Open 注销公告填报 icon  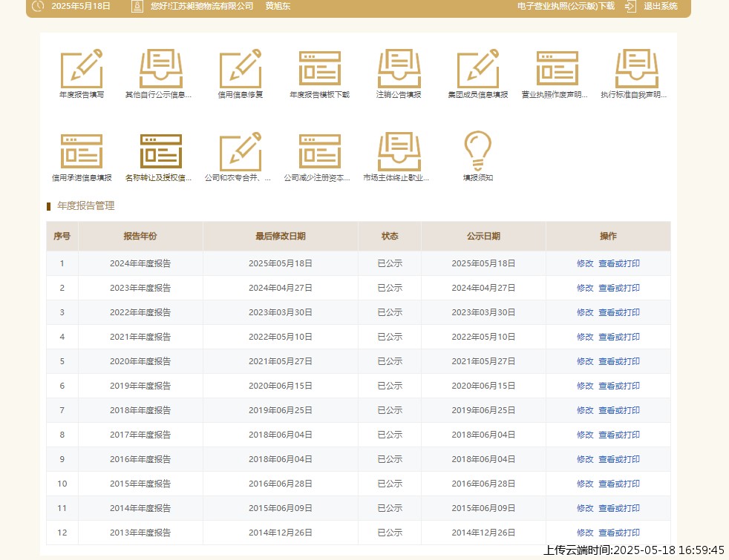click(x=399, y=68)
